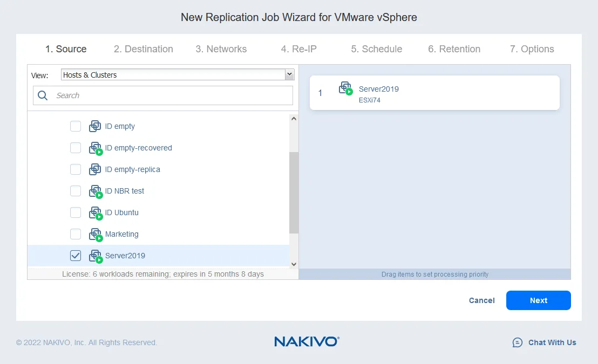
Task: Uncheck the Server2019 checkbox
Action: pos(76,255)
